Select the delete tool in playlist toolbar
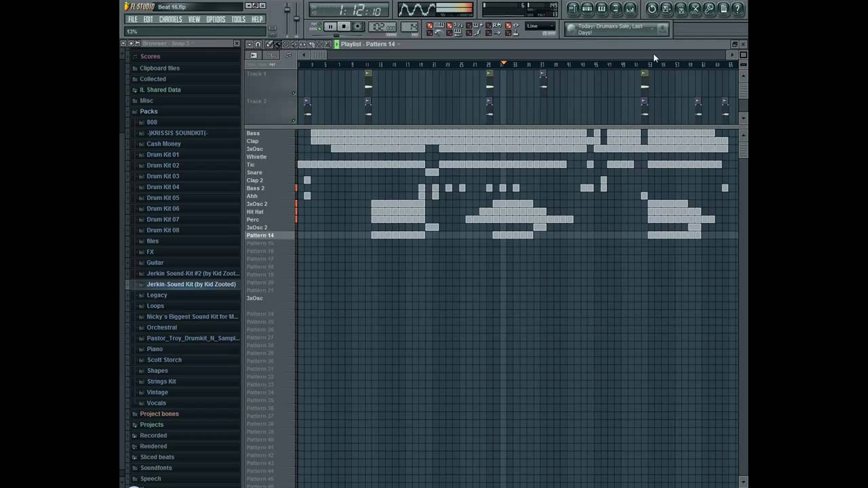The width and height of the screenshot is (868, 488). (x=285, y=44)
